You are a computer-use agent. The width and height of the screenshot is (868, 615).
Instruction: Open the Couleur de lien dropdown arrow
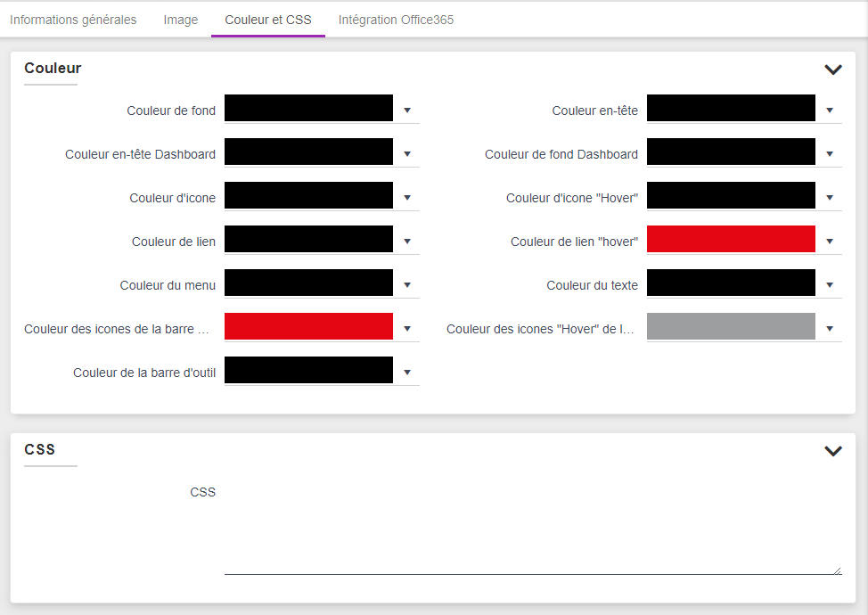[407, 242]
